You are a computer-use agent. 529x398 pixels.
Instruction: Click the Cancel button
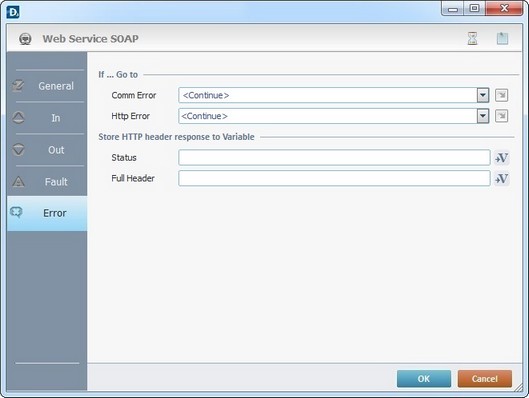(x=485, y=379)
